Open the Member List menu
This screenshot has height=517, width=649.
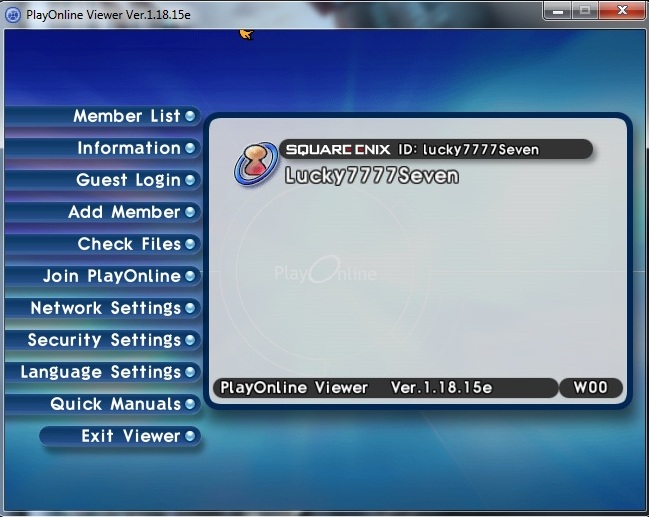[x=126, y=116]
